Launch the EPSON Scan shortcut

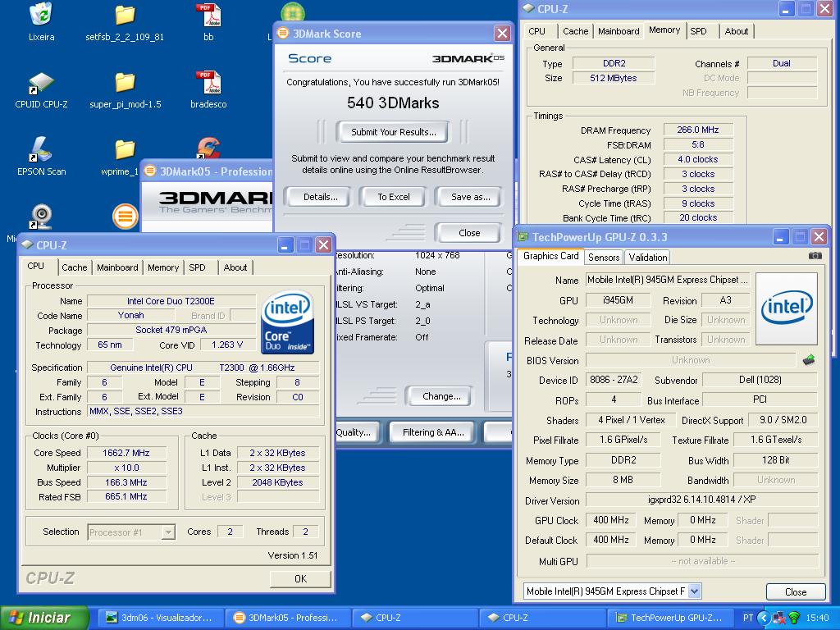click(x=41, y=149)
